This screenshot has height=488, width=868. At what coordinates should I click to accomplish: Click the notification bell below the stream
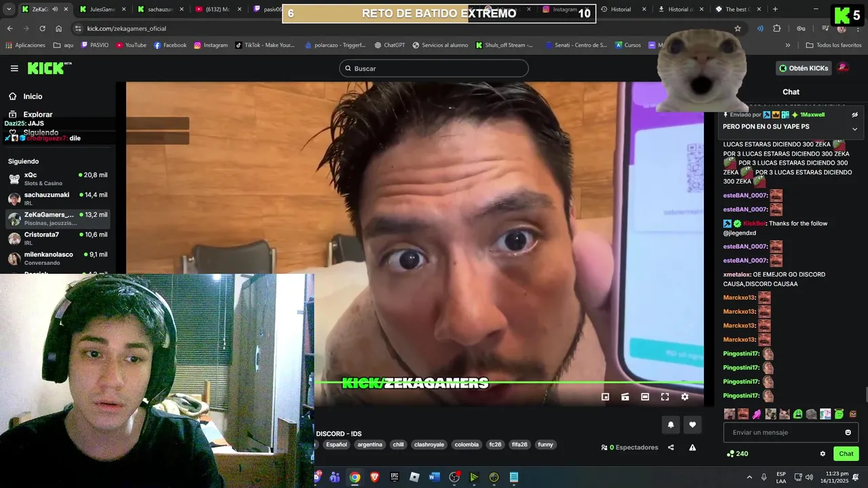point(671,425)
